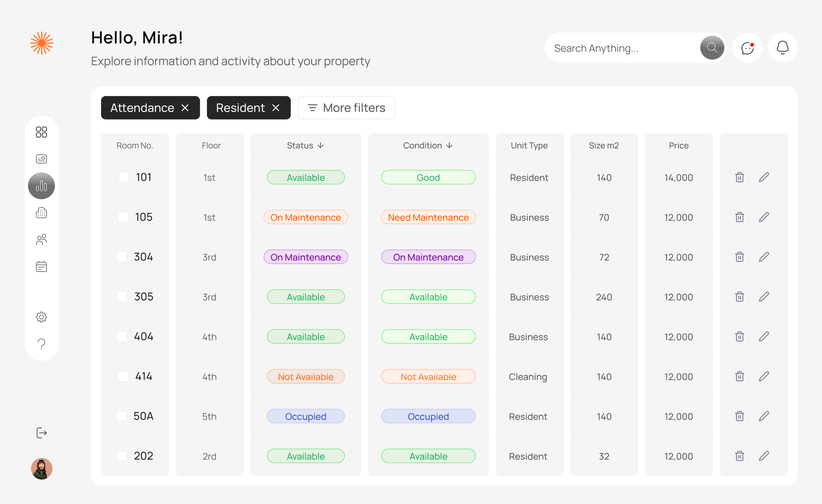This screenshot has height=504, width=822.
Task: Open the calendar icon in sidebar
Action: (41, 266)
